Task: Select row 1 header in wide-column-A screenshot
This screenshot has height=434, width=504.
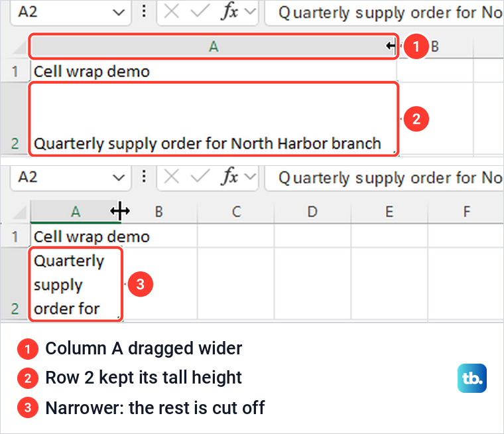Action: (x=15, y=71)
